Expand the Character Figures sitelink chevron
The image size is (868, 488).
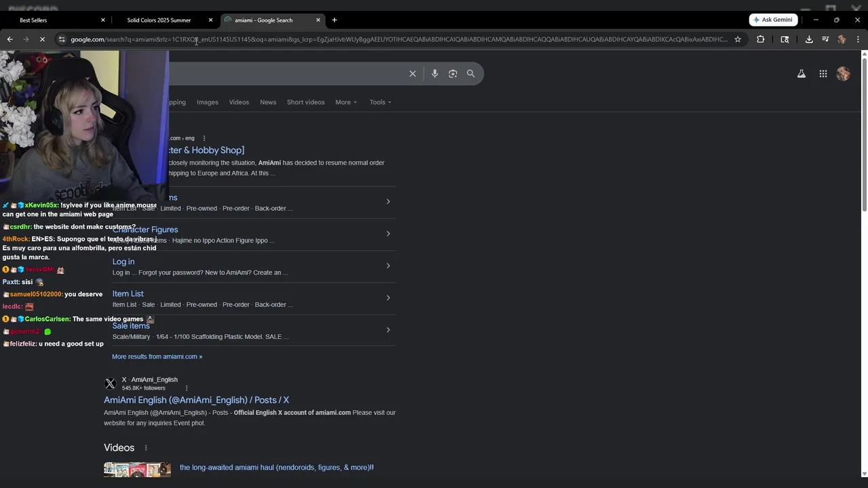pos(388,234)
